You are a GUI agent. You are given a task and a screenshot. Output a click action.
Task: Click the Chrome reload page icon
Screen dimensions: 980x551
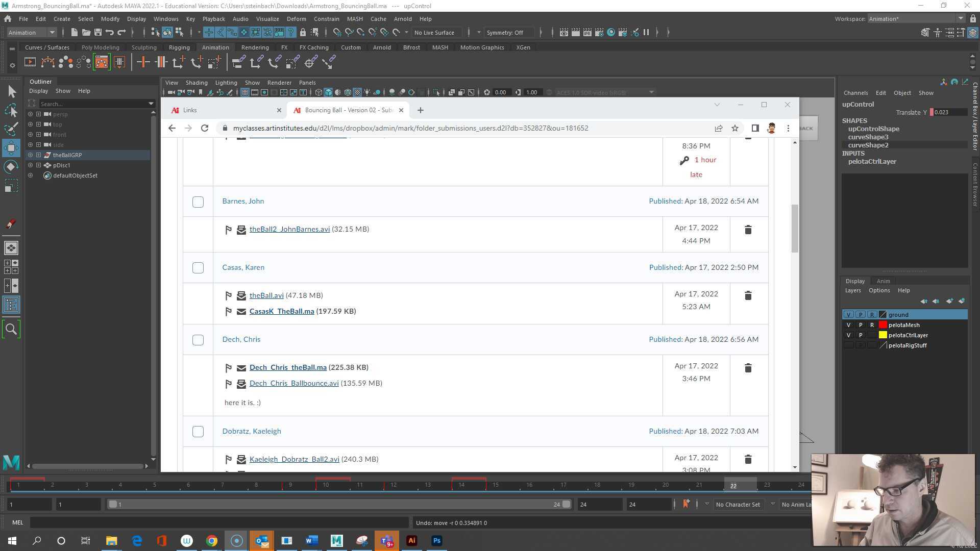[205, 128]
